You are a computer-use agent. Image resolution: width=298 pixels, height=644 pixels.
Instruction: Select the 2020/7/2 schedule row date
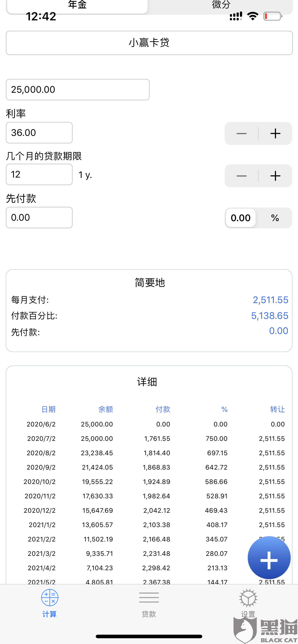pyautogui.click(x=41, y=438)
